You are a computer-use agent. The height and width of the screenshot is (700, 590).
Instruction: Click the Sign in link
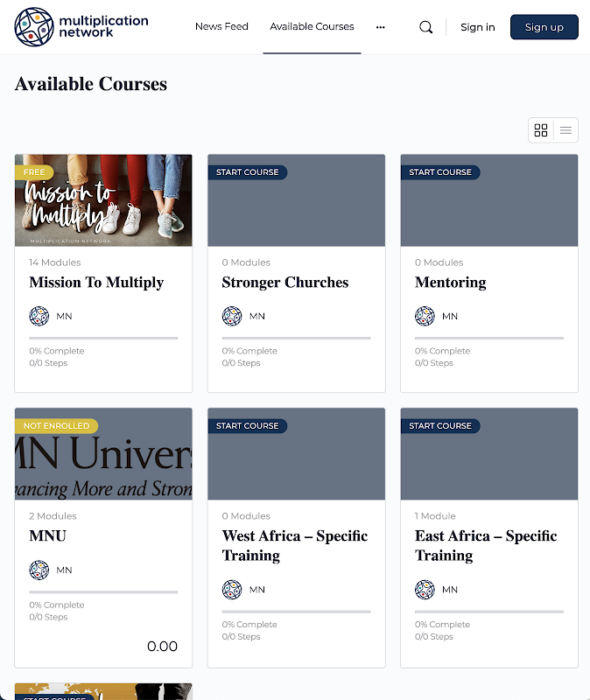point(477,27)
